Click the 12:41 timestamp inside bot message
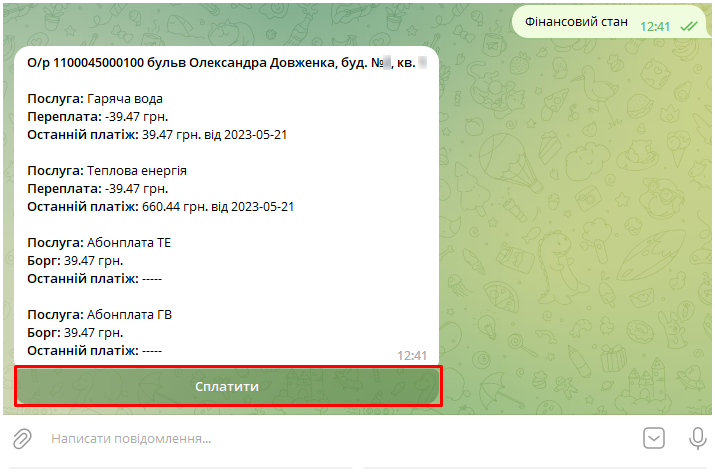This screenshot has width=715, height=474. pyautogui.click(x=412, y=355)
